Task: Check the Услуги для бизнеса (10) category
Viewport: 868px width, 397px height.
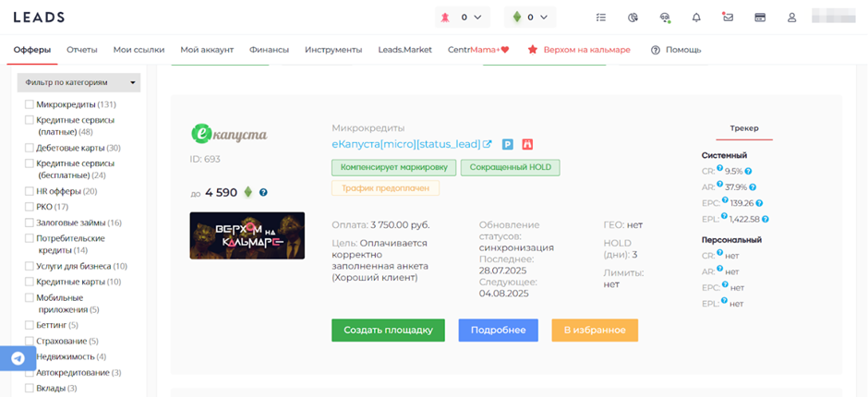Action: pyautogui.click(x=30, y=266)
